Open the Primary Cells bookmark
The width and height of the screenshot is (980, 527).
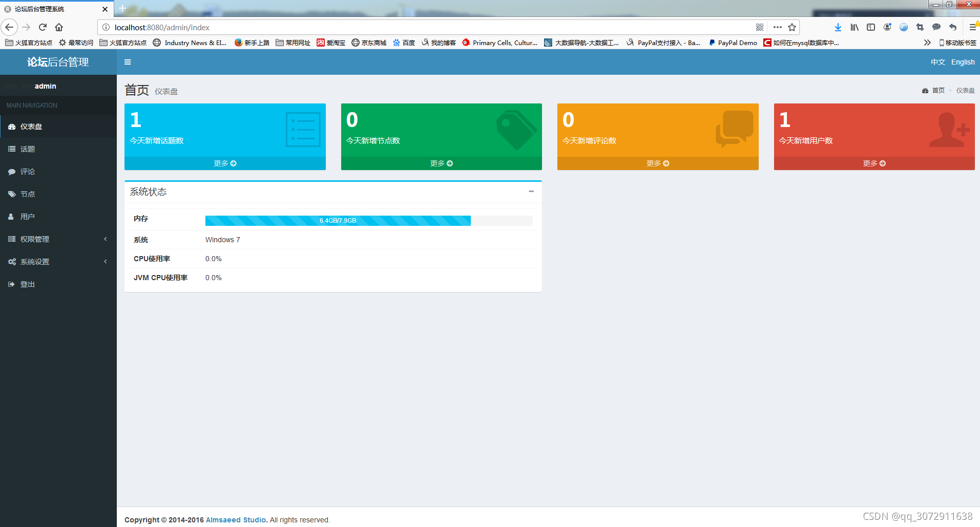500,43
